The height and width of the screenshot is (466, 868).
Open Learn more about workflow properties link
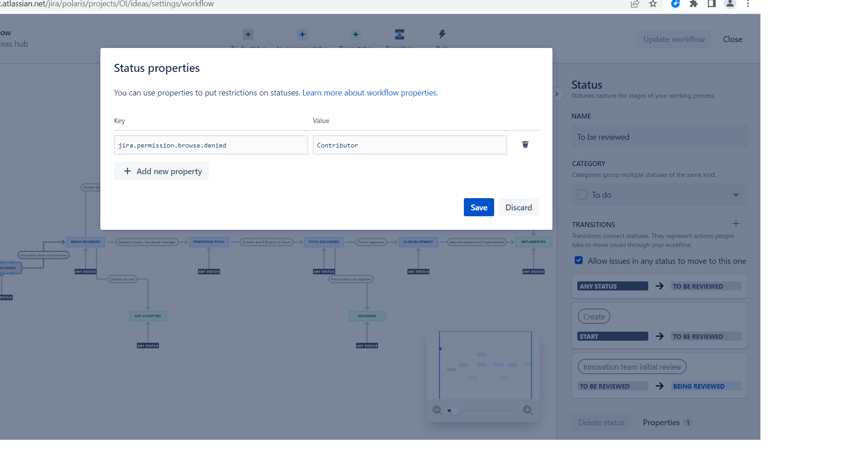point(369,93)
